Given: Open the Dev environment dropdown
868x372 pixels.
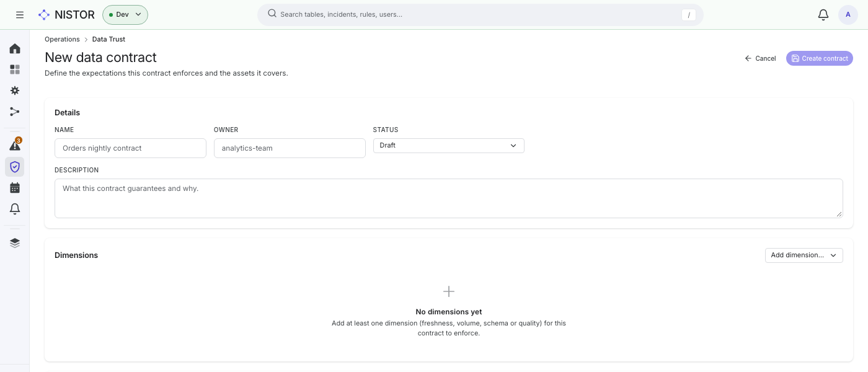Looking at the screenshot, I should 125,14.
